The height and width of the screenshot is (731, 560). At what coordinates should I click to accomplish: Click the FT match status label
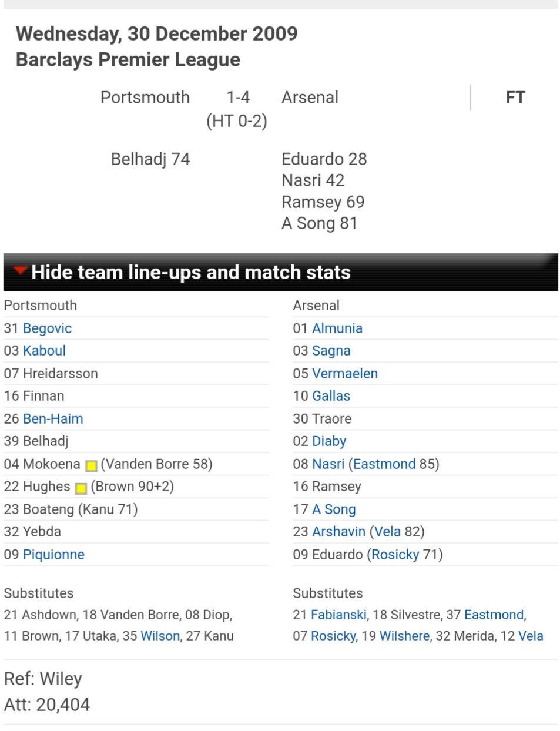[515, 98]
